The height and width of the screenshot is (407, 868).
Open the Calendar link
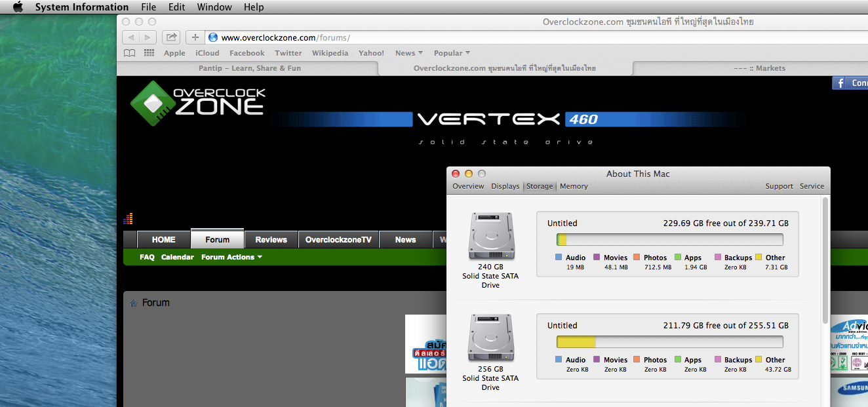click(x=178, y=257)
